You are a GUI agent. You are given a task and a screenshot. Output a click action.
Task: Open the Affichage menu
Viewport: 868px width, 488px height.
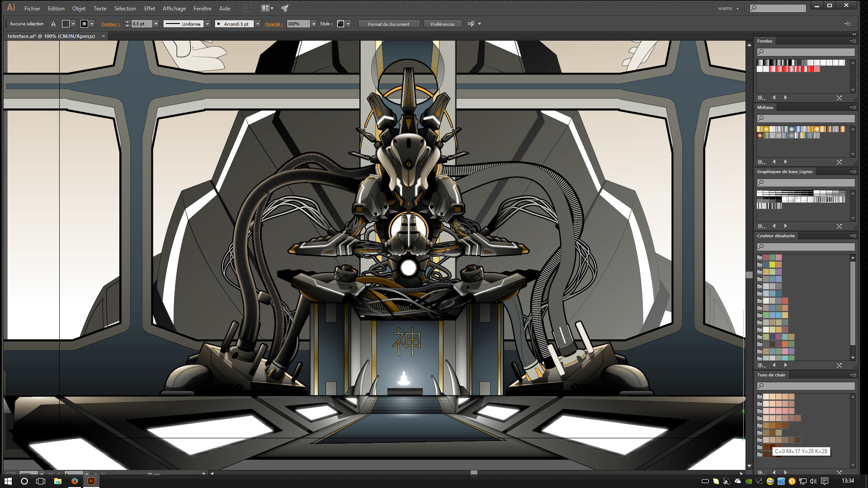click(x=174, y=9)
